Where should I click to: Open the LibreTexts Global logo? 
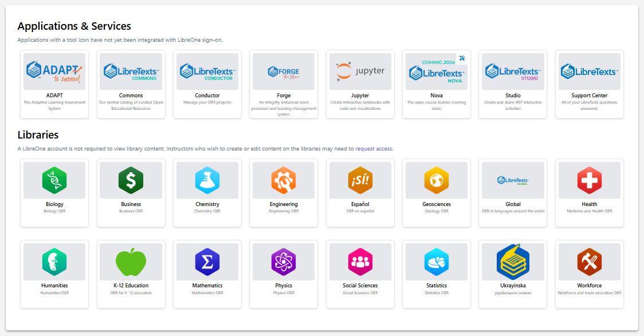513,180
